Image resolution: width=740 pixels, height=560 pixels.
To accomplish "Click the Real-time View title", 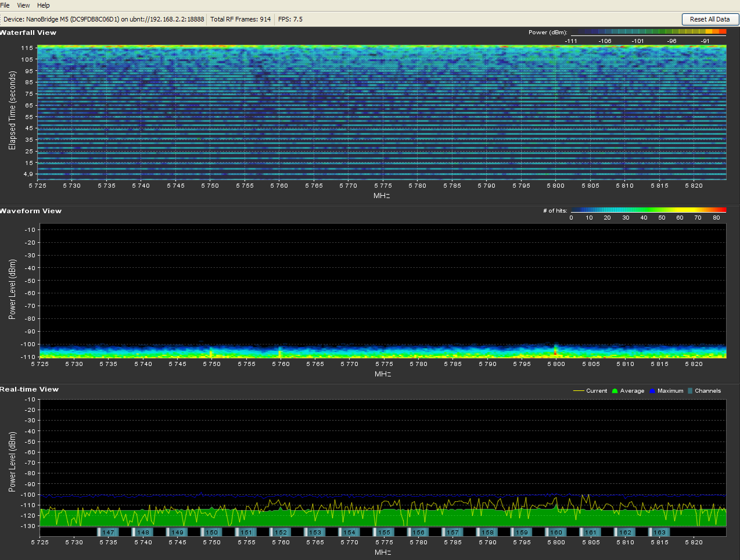I will 29,389.
